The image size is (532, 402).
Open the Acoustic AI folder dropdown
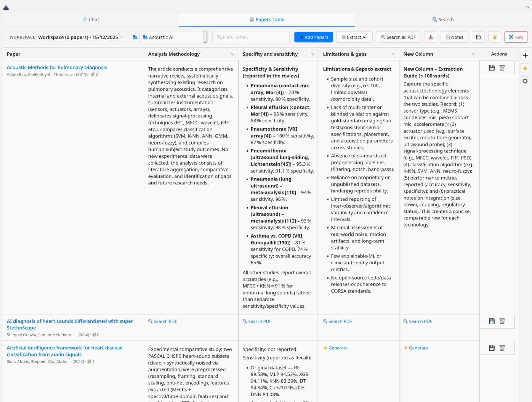pos(173,37)
